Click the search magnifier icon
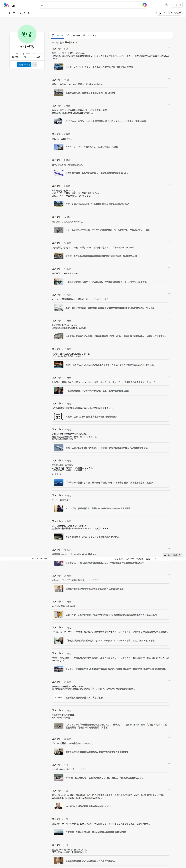Viewport: 186px width, 868px height. (x=42, y=5)
